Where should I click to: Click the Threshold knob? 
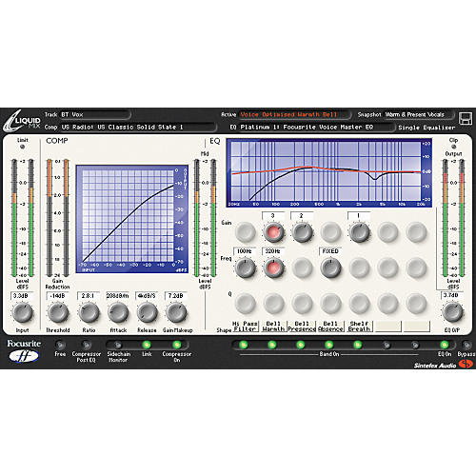tap(58, 312)
